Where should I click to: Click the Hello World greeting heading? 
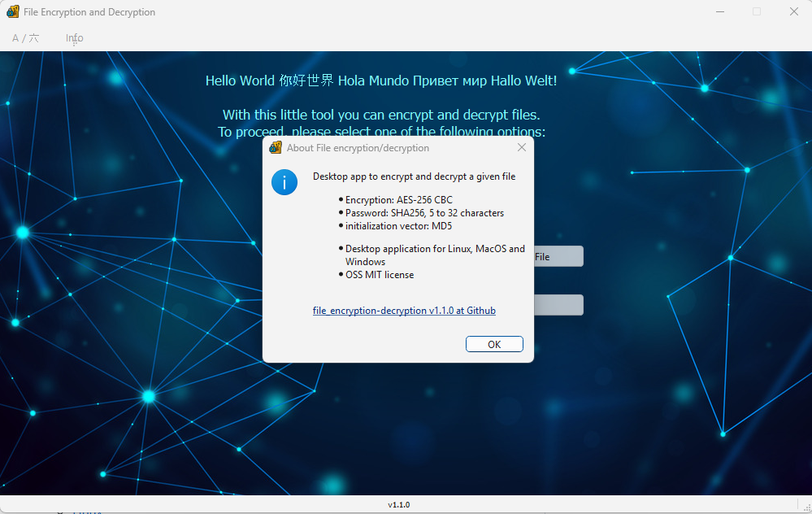[x=382, y=81]
